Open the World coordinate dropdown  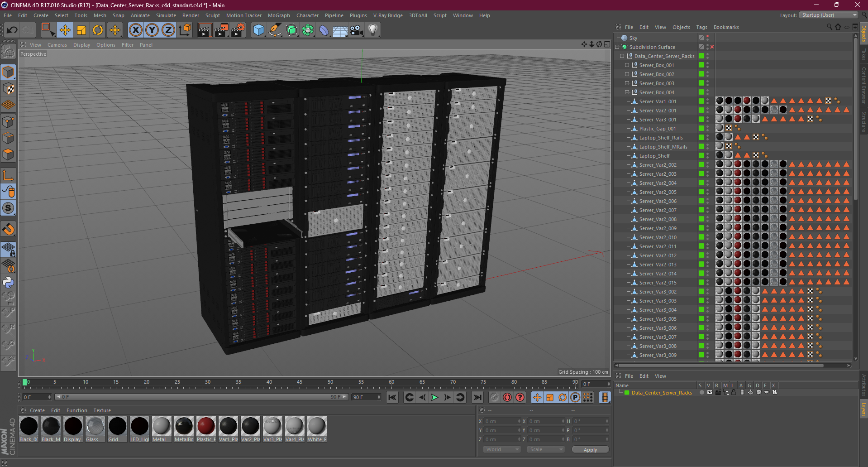point(502,449)
